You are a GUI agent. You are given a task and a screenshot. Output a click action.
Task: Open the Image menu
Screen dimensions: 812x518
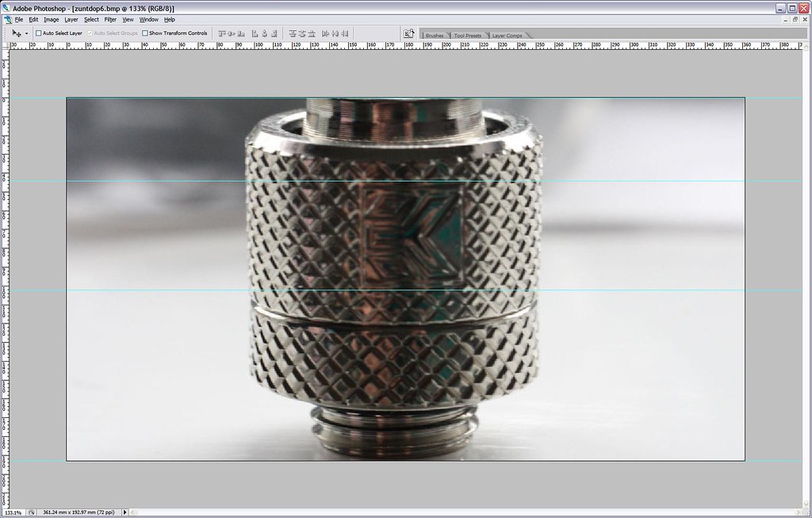click(x=52, y=20)
